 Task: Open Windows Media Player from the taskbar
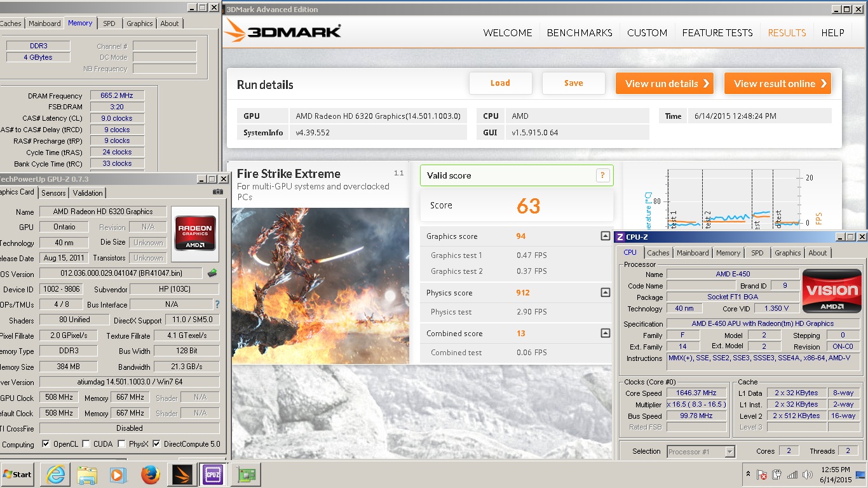click(x=118, y=475)
